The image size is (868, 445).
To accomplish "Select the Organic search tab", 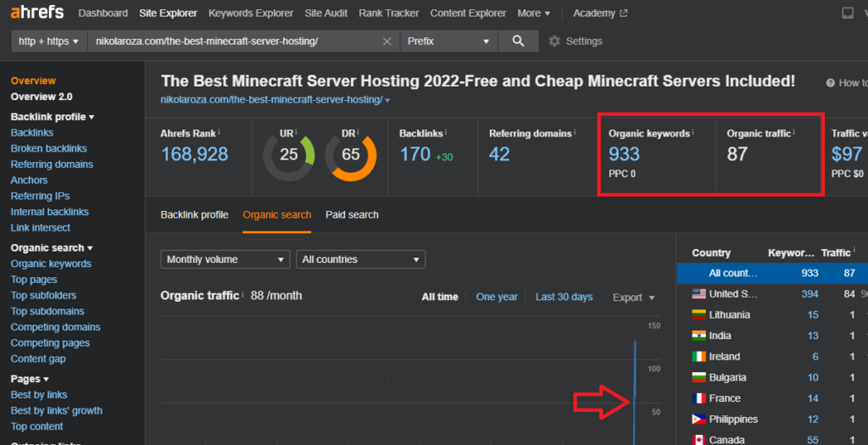I will coord(277,214).
